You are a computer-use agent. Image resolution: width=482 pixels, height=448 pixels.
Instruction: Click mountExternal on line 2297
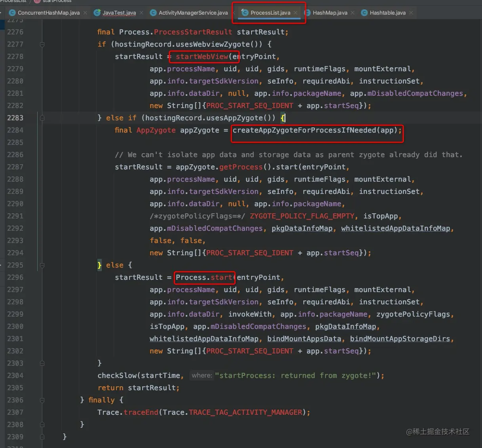tap(382, 290)
